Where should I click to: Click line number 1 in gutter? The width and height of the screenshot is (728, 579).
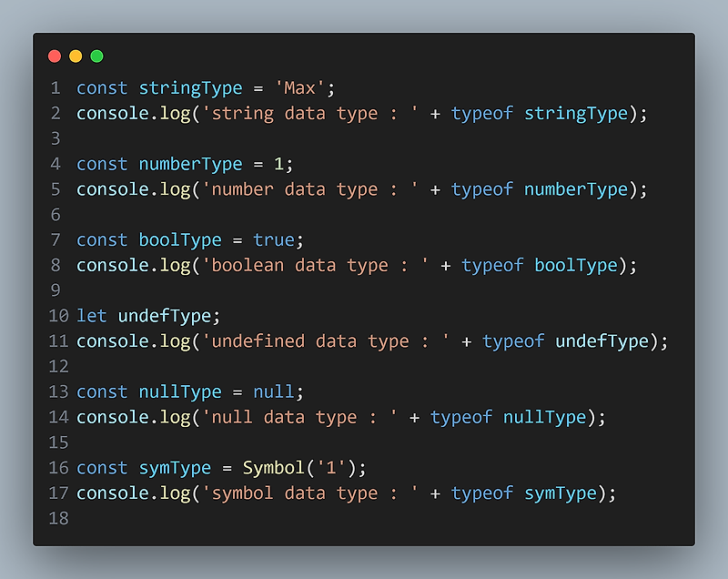[56, 87]
